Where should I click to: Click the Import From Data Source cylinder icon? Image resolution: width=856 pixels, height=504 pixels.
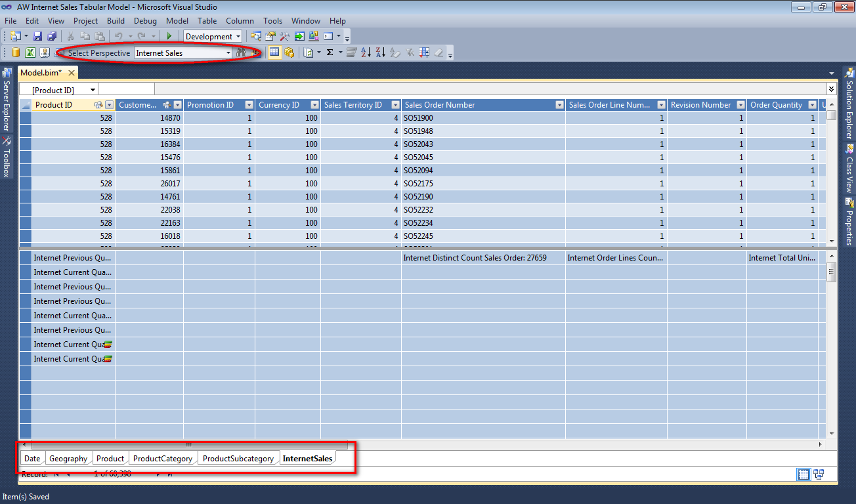[16, 52]
